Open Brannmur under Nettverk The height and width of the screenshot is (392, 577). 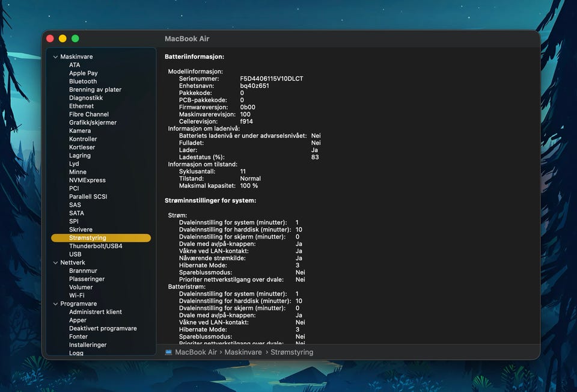click(83, 271)
